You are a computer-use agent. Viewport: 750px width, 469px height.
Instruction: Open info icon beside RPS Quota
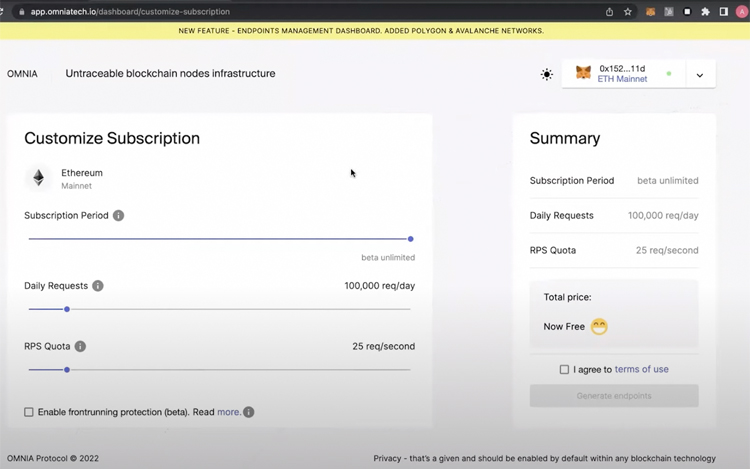pyautogui.click(x=80, y=346)
